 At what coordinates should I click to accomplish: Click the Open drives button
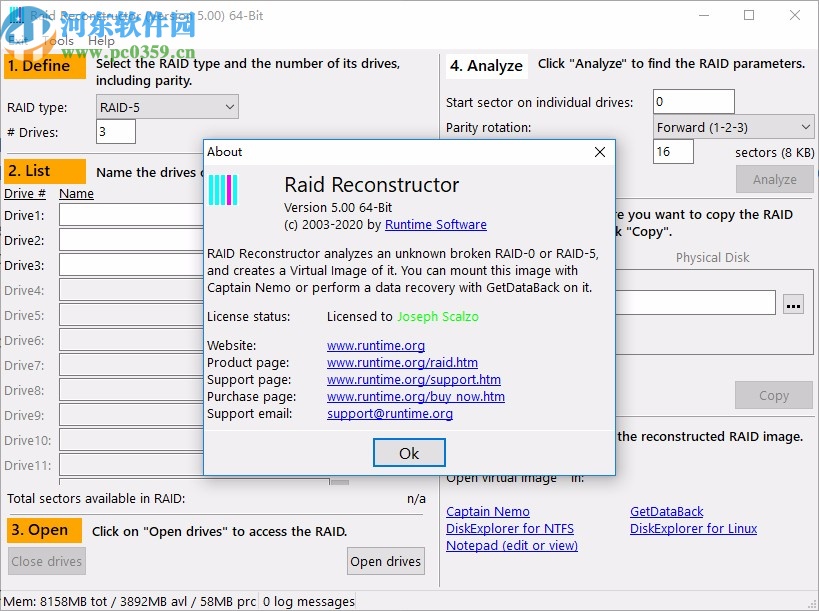(385, 561)
